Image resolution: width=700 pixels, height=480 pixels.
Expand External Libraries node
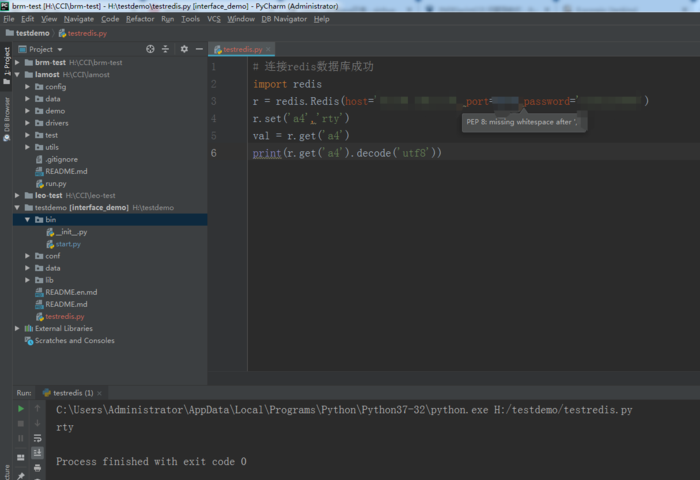pos(17,328)
